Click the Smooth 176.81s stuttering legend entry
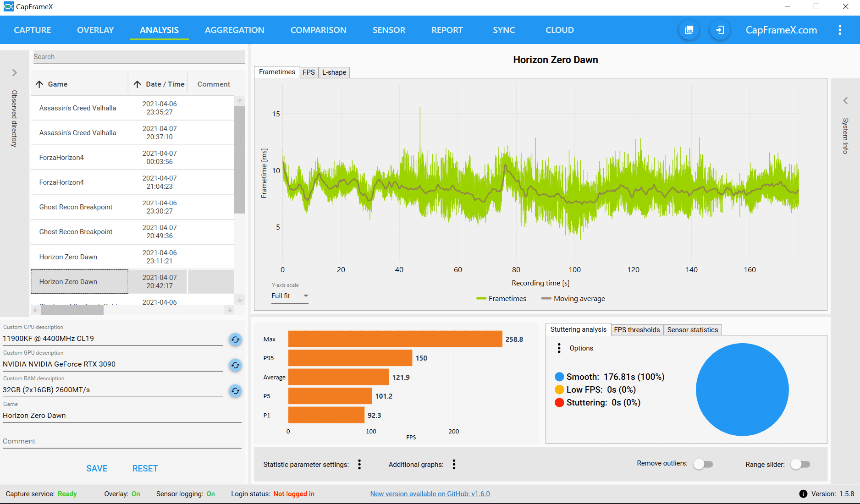Image resolution: width=860 pixels, height=504 pixels. [x=610, y=377]
